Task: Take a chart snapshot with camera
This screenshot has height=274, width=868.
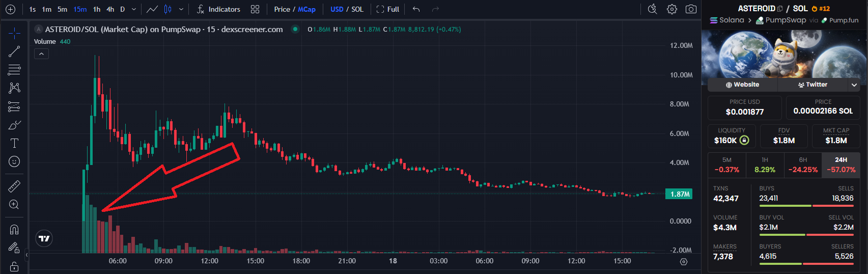Action: [x=691, y=9]
